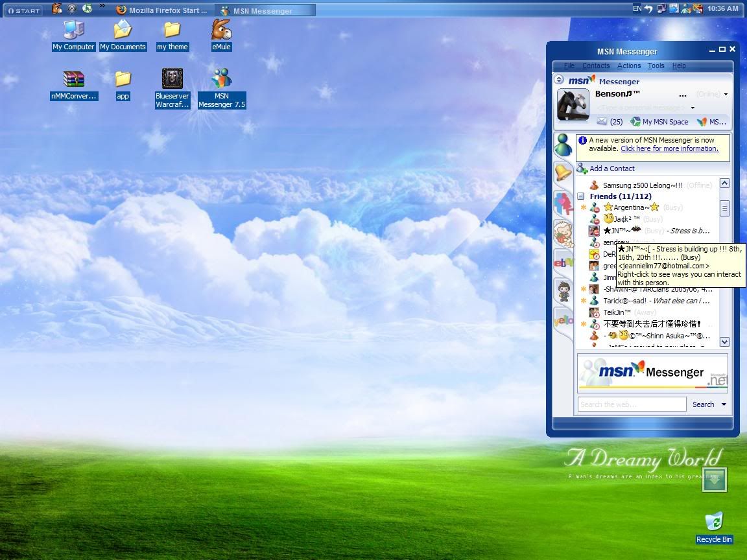This screenshot has width=747, height=560.
Task: Select contact Samsung z500 Lelong~!!!
Action: click(x=650, y=185)
